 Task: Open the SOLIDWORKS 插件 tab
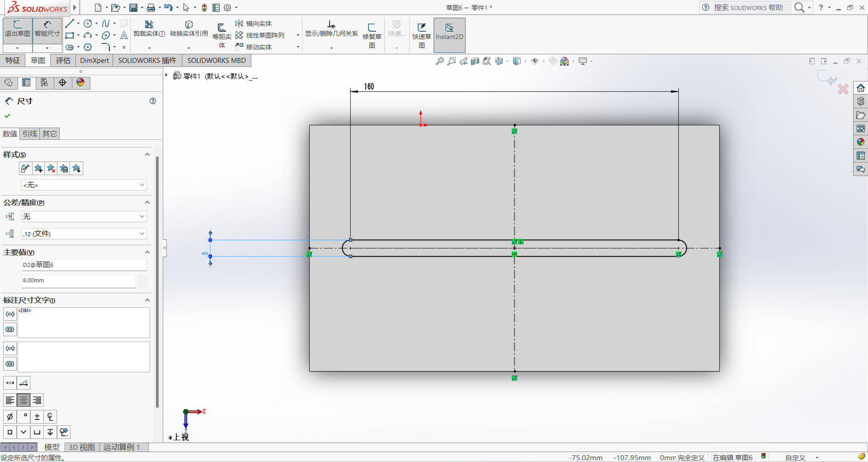[147, 61]
